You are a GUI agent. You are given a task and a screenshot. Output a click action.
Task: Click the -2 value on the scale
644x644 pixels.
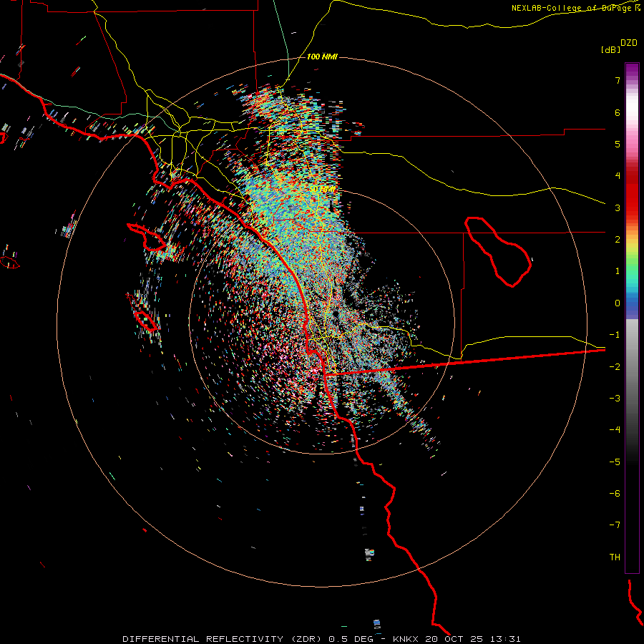click(x=615, y=367)
